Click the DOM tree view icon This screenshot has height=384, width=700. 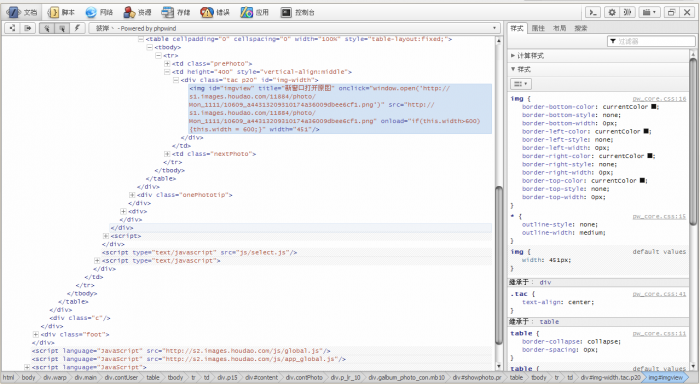[12, 28]
